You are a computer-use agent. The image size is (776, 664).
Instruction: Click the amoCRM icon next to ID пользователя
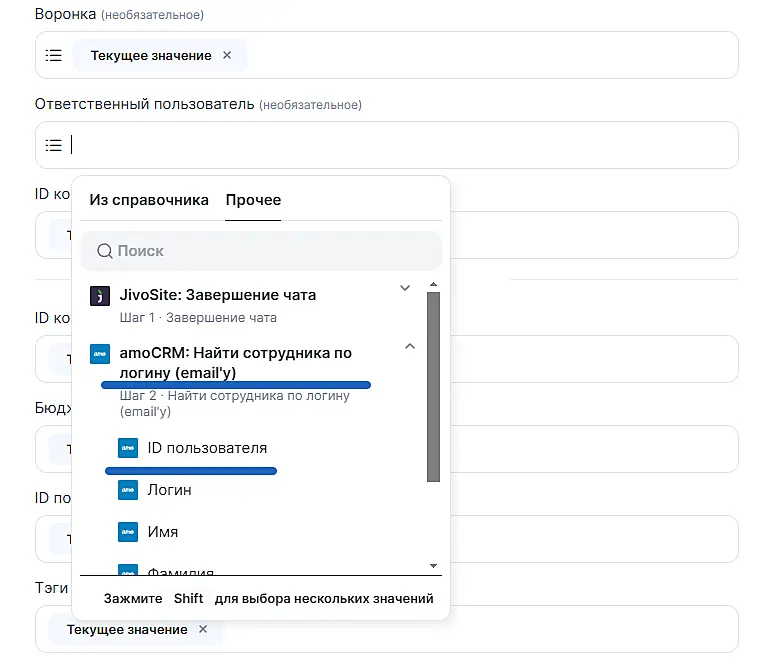click(x=127, y=448)
